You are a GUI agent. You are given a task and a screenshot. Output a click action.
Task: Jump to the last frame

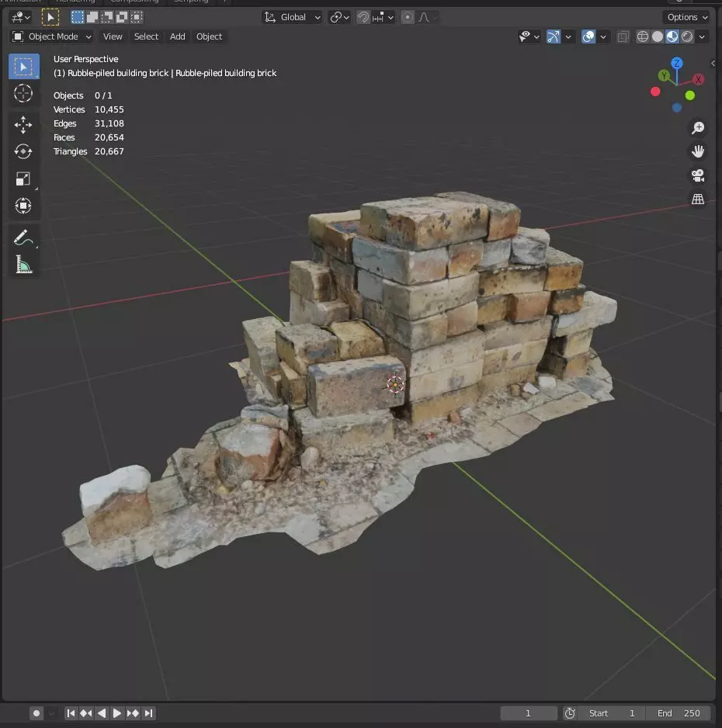(x=148, y=713)
